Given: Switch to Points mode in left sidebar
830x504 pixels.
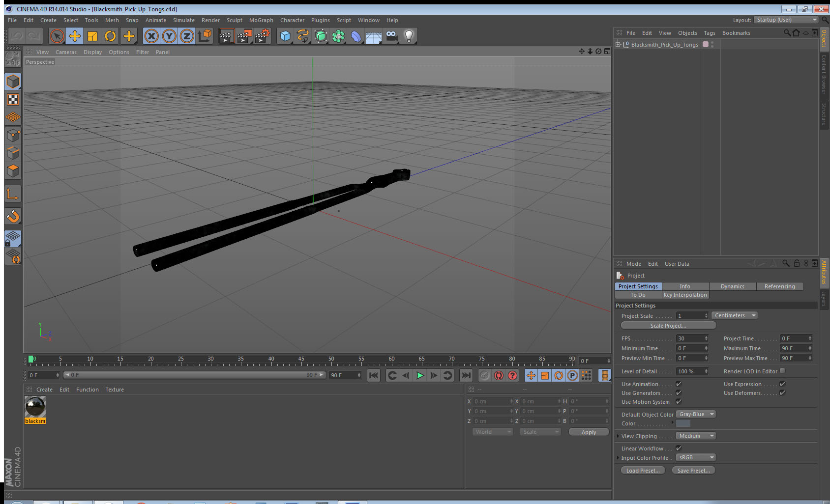Looking at the screenshot, I should 13,135.
